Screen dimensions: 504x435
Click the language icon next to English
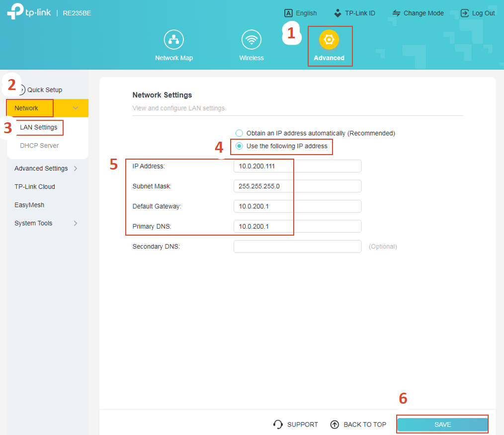coord(288,13)
